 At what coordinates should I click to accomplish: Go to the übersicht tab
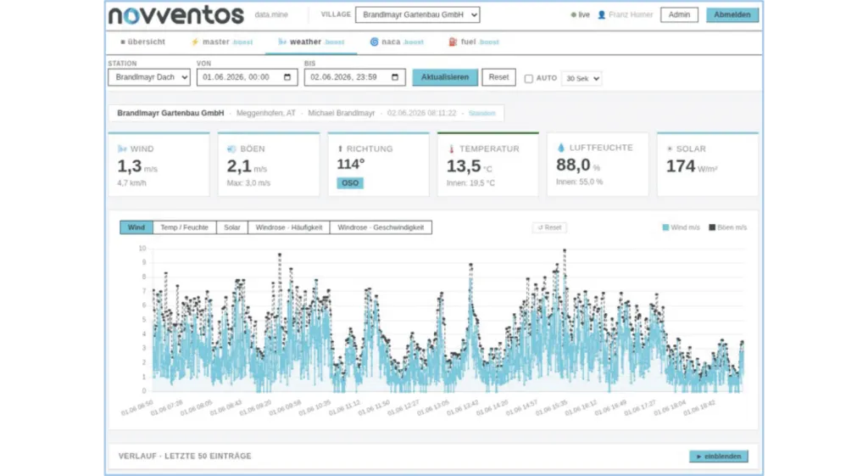(x=142, y=42)
